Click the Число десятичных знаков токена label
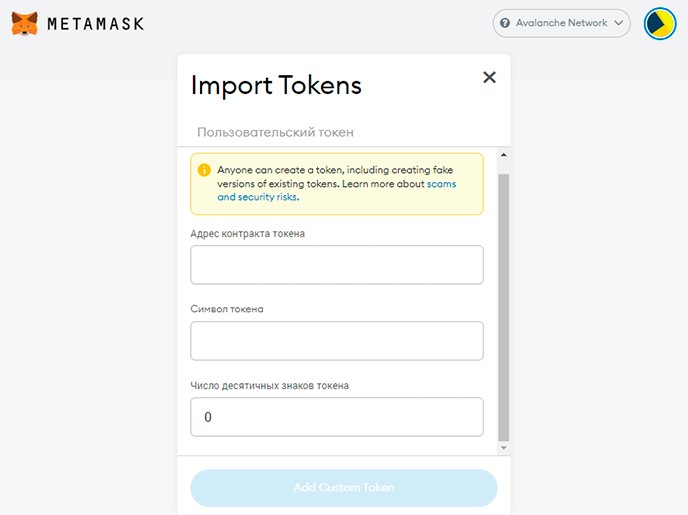This screenshot has width=688, height=515. point(269,385)
